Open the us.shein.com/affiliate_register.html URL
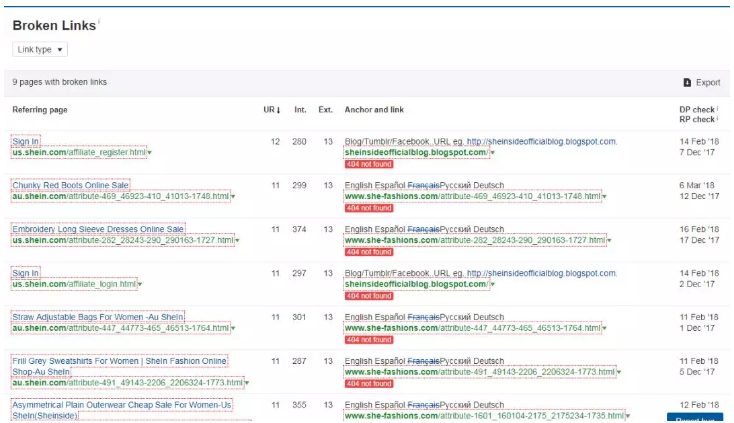 79,153
